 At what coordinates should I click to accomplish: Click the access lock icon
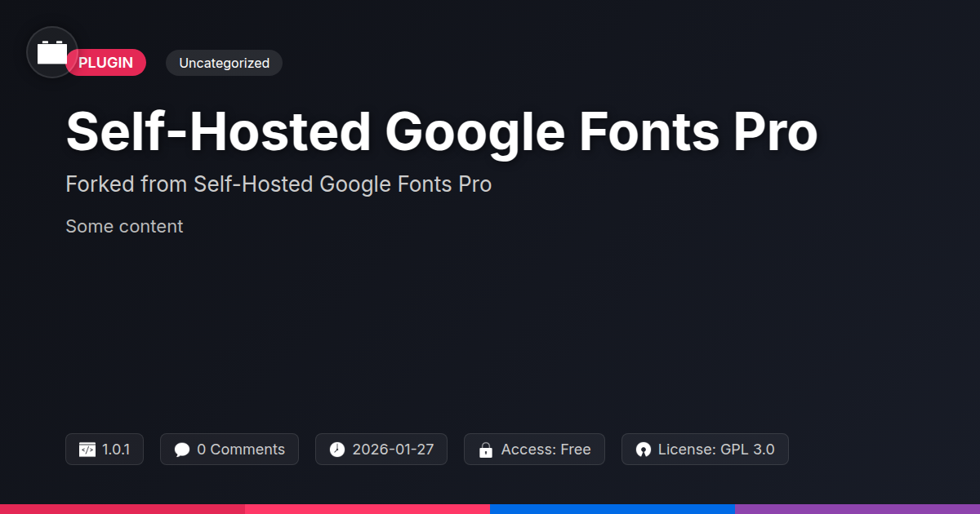click(486, 450)
